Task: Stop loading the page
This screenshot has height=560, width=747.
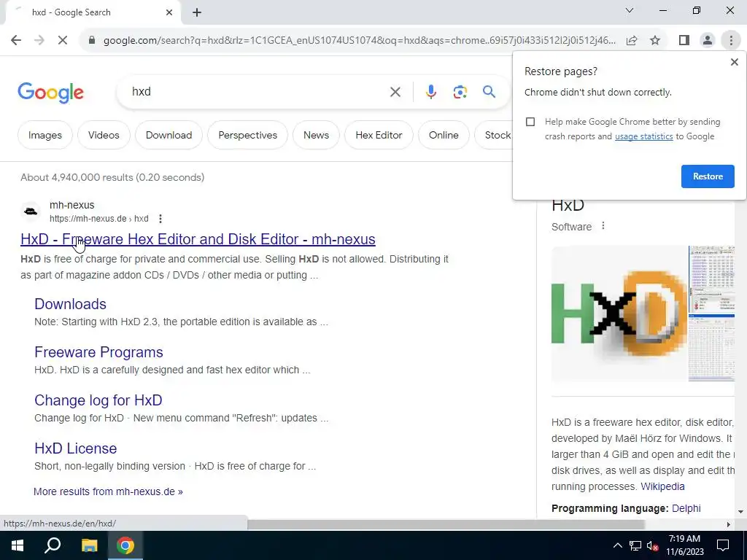Action: [x=63, y=40]
